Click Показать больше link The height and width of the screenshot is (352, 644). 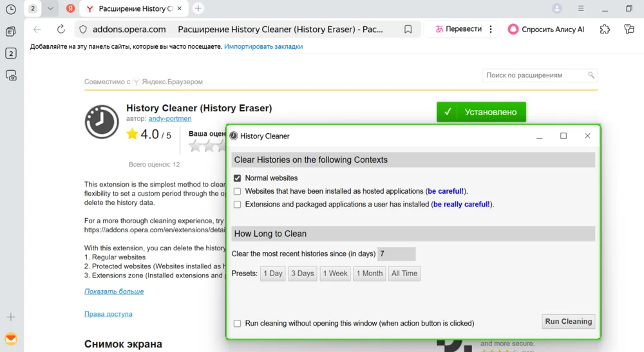pos(114,292)
